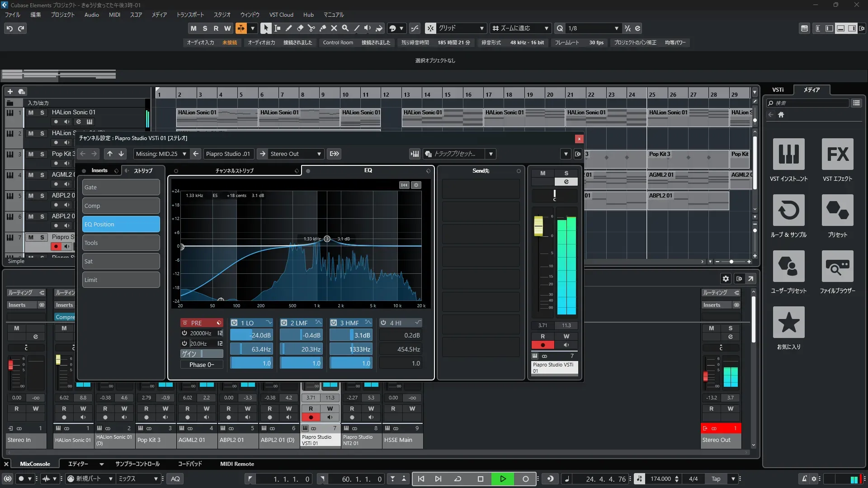The image size is (868, 488).
Task: Toggle Solo on the Pop Kit 3 track
Action: click(x=42, y=154)
